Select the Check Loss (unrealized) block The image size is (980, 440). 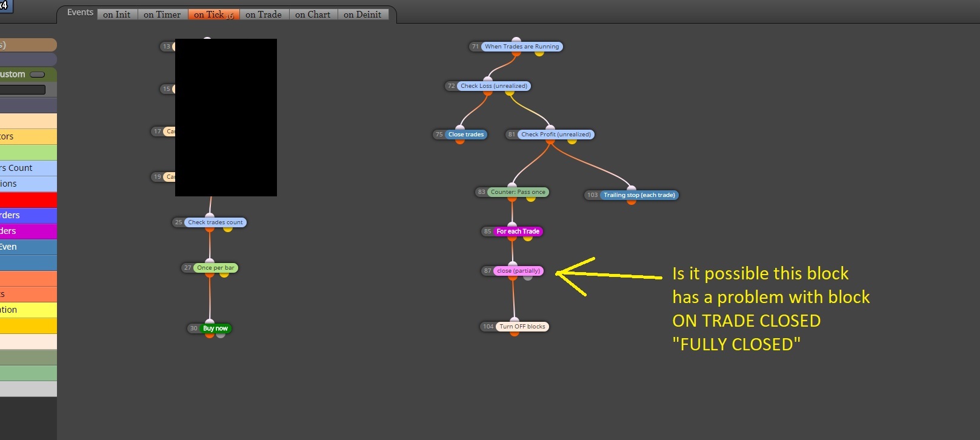click(494, 86)
